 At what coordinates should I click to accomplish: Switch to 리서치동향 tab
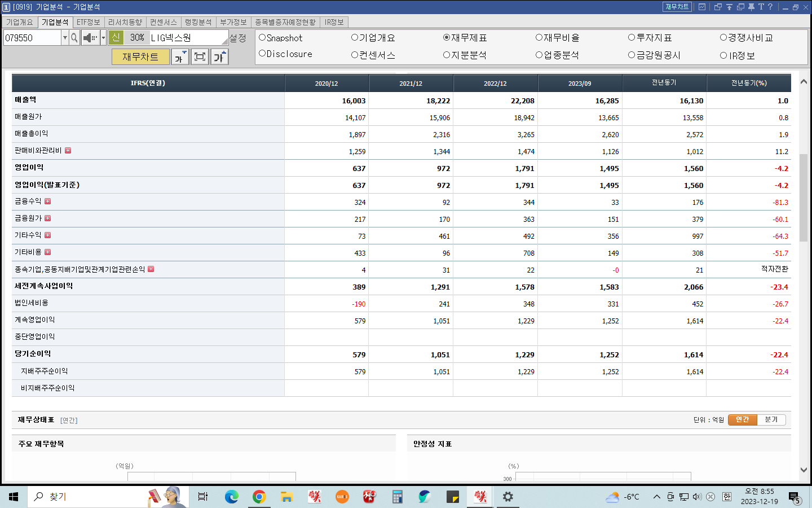point(125,22)
